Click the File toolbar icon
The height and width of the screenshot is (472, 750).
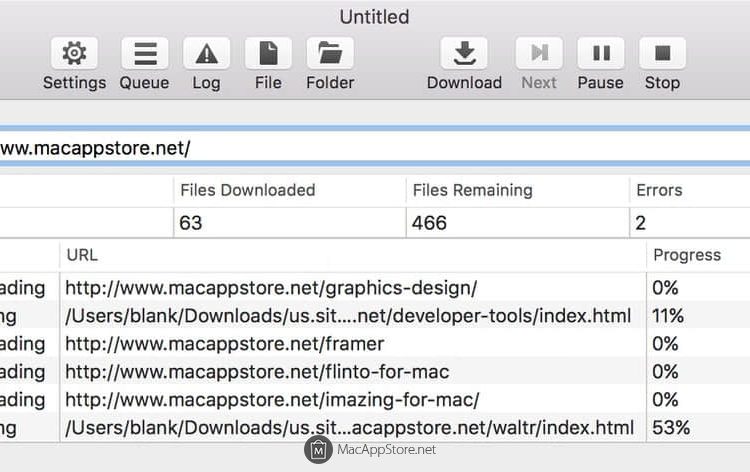pos(268,54)
